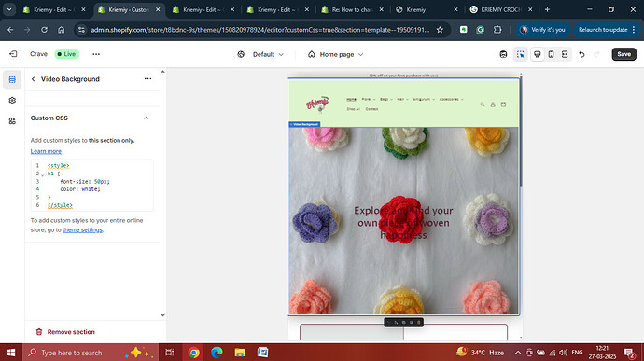Bookmark this page with star icon
The height and width of the screenshot is (361, 644).
[440, 30]
